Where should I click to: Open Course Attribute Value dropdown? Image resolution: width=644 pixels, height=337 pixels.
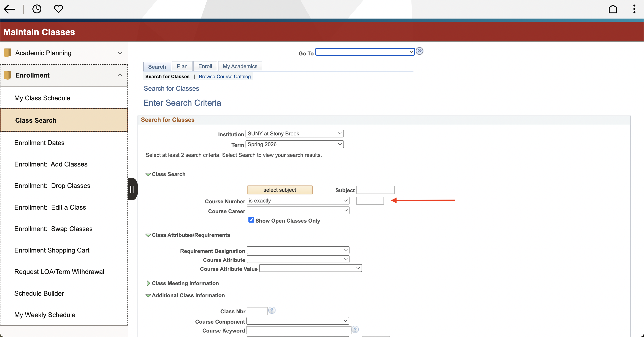pyautogui.click(x=311, y=268)
